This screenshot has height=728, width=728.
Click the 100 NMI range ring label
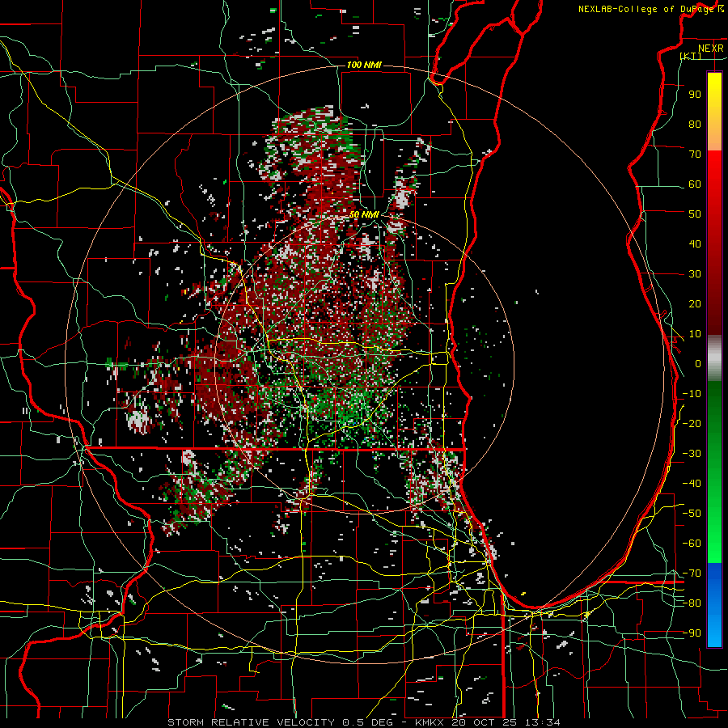(x=364, y=65)
